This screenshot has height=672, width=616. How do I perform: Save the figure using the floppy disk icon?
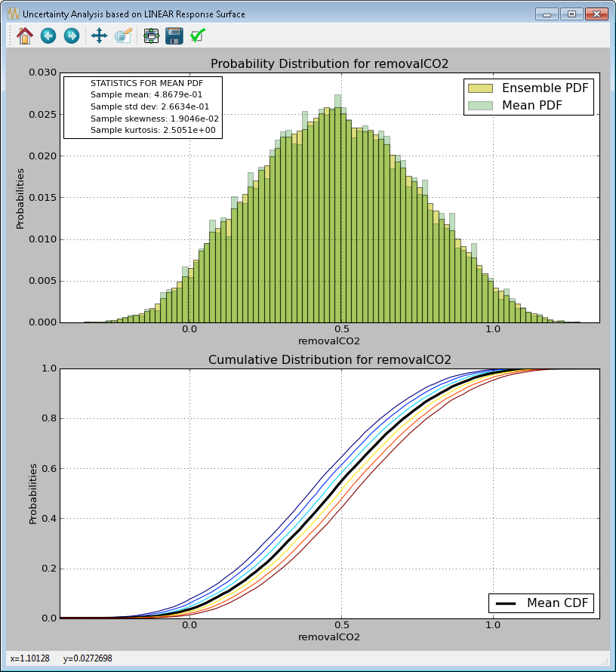[174, 35]
